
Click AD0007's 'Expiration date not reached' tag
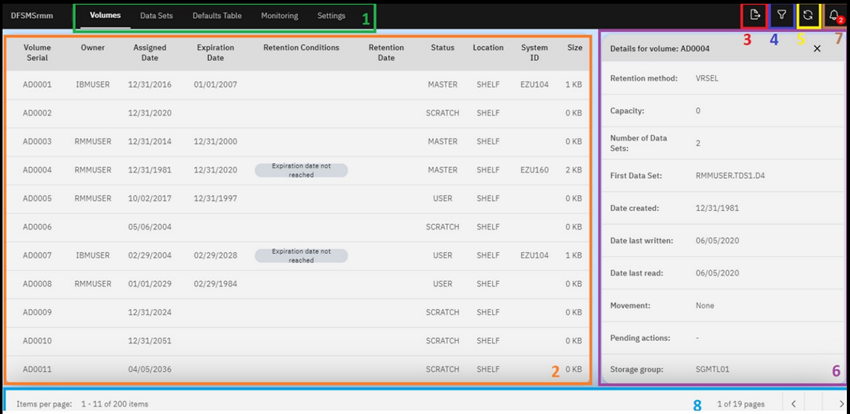click(301, 256)
